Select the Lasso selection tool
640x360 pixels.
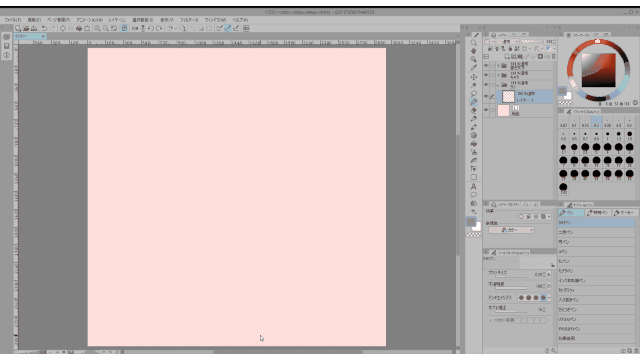(x=473, y=93)
